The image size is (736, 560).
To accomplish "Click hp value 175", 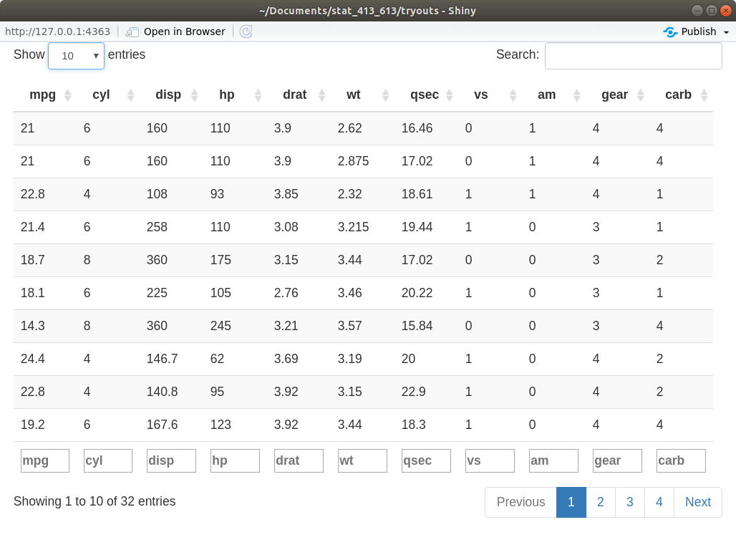I will pyautogui.click(x=221, y=260).
